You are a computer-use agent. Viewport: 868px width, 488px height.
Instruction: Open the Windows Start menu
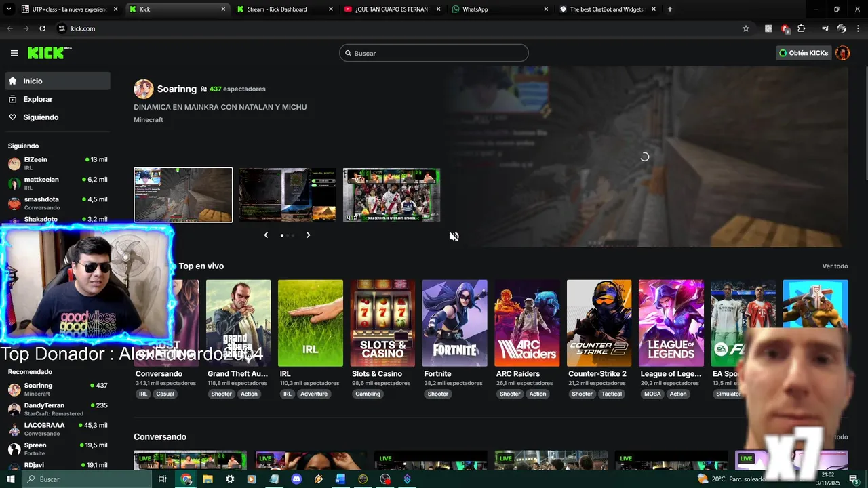click(11, 479)
